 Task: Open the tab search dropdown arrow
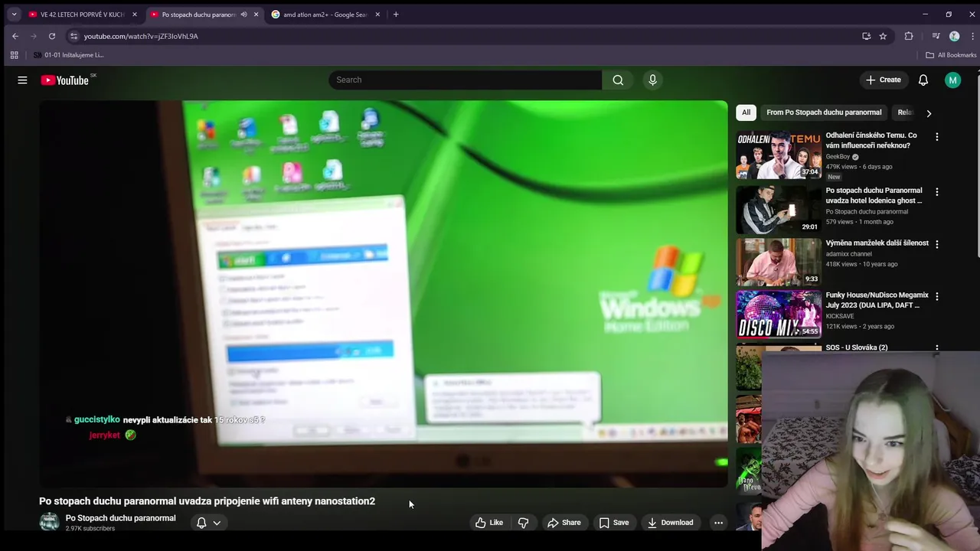[x=14, y=15]
